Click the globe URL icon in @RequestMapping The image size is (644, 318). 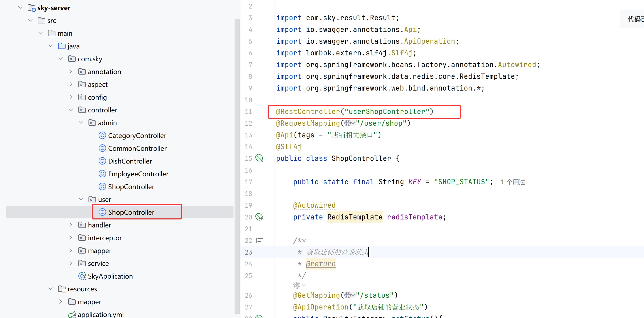pyautogui.click(x=347, y=123)
